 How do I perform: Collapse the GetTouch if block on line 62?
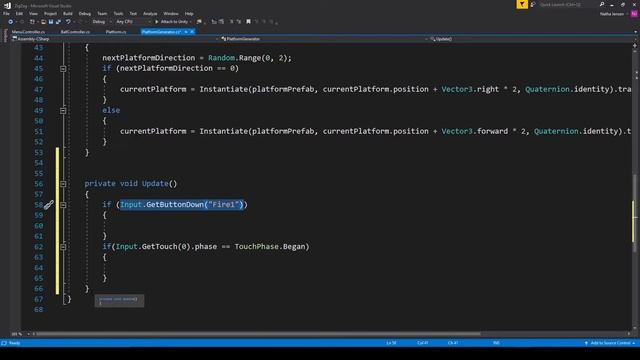[x=63, y=247]
